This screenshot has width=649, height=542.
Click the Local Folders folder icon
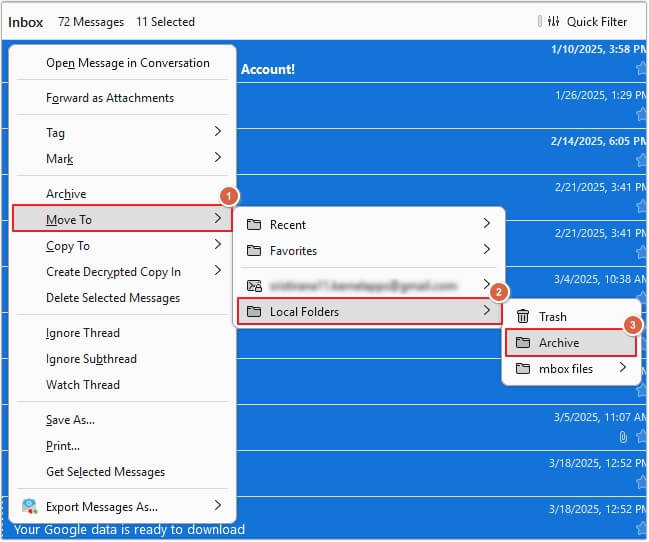tap(254, 312)
